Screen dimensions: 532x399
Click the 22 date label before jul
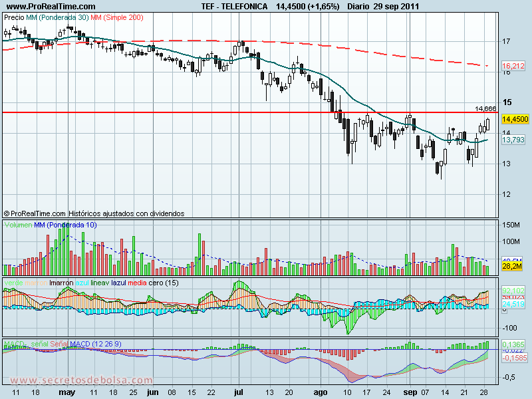[211, 392]
